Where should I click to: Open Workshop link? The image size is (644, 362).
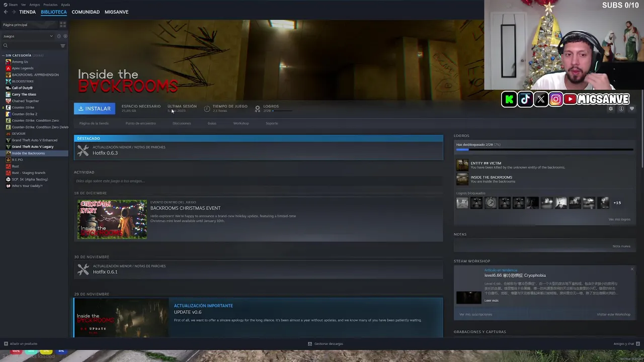241,123
